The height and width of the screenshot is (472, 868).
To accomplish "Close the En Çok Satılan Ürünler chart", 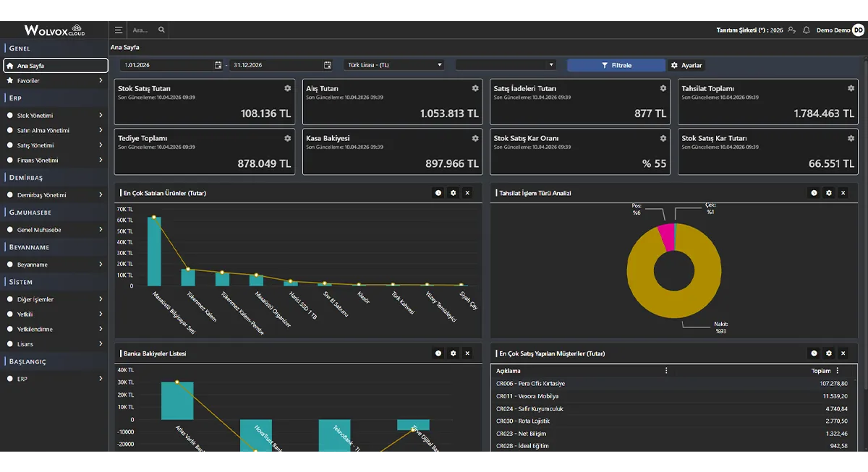I will click(467, 193).
